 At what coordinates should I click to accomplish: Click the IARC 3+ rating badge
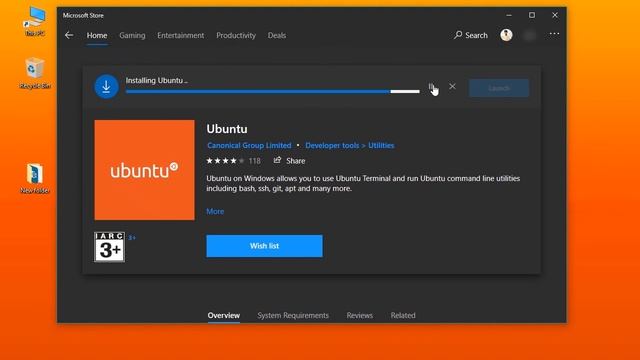109,247
